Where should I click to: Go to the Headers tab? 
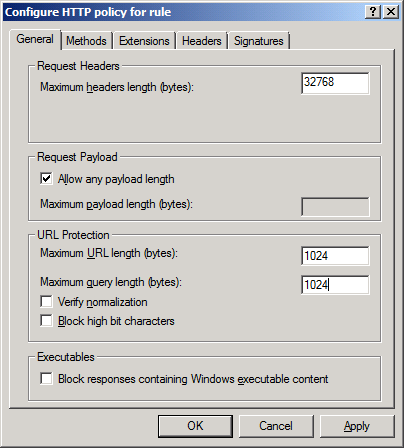point(202,41)
